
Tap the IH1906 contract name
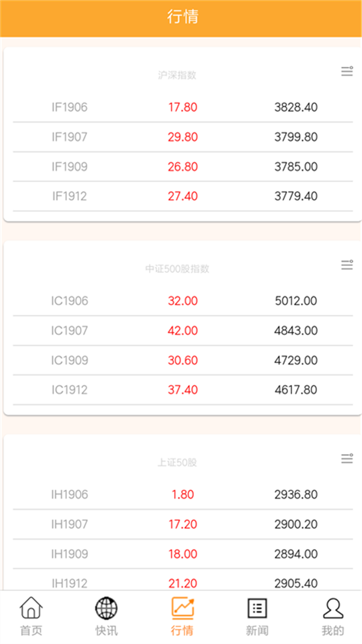tap(69, 494)
